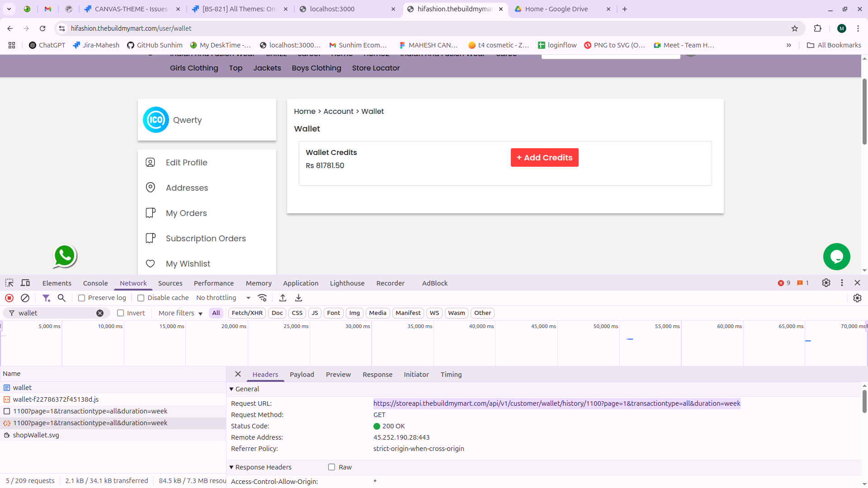Close the DevTools panel

(857, 283)
